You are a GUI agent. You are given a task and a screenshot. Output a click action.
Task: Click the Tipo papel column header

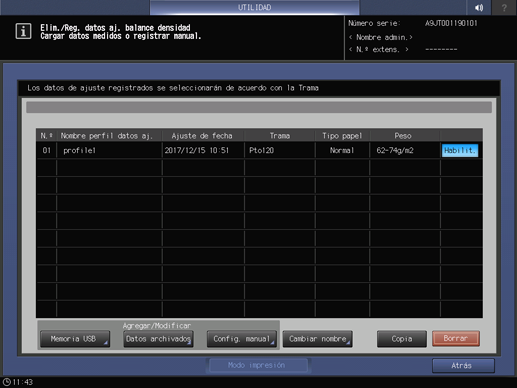click(342, 136)
